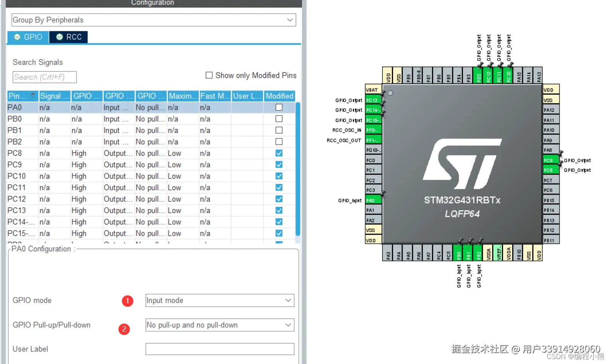Screen dimensions: 610x364
Task: Click the PA0 pin on the chip
Action: [x=374, y=200]
